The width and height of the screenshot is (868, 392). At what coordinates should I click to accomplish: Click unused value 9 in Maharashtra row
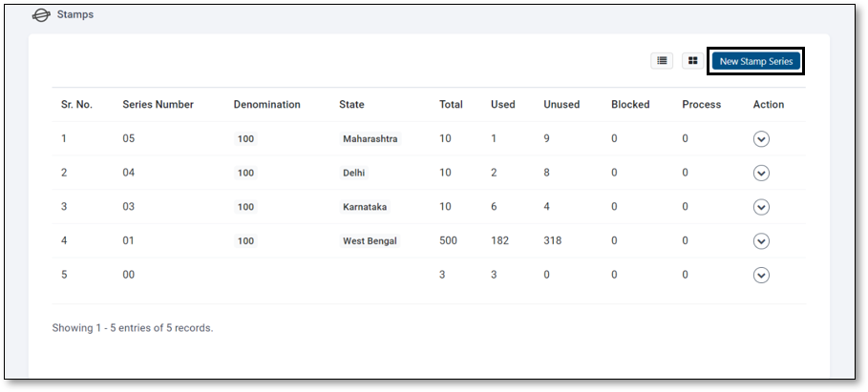pos(546,138)
